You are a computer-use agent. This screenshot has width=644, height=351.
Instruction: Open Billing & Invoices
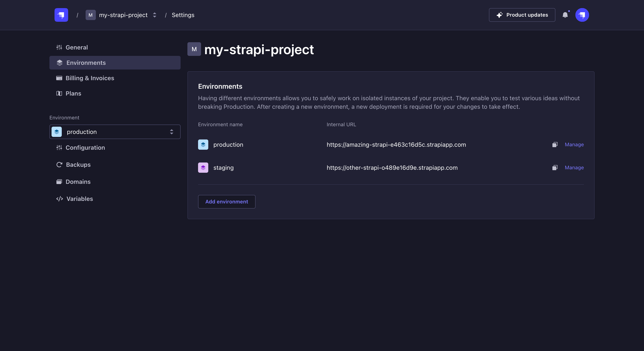click(115, 78)
